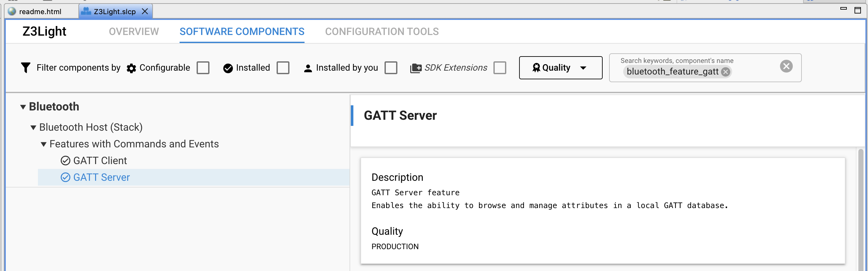Click the readme.html globe icon tab

[12, 12]
